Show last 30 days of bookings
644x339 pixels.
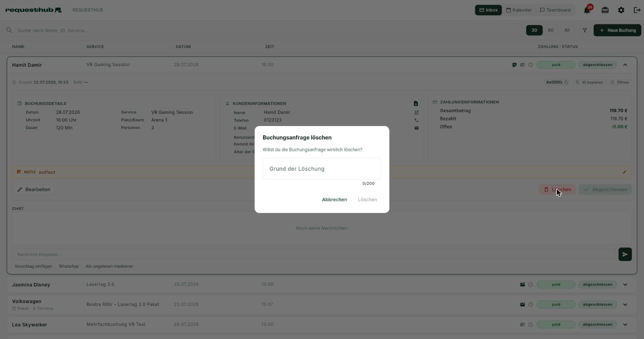[x=534, y=30]
